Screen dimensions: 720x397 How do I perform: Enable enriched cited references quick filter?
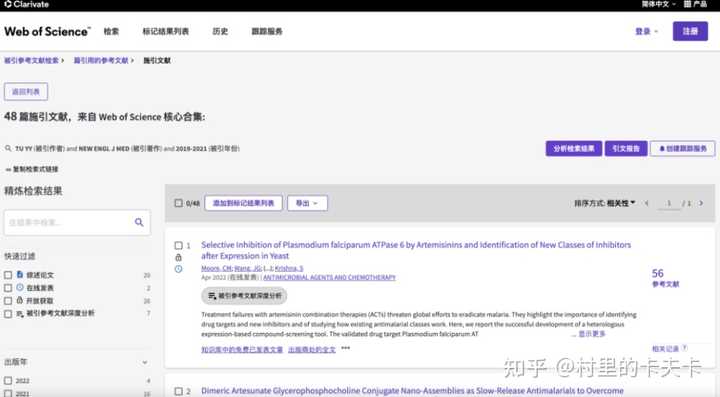tap(8, 314)
